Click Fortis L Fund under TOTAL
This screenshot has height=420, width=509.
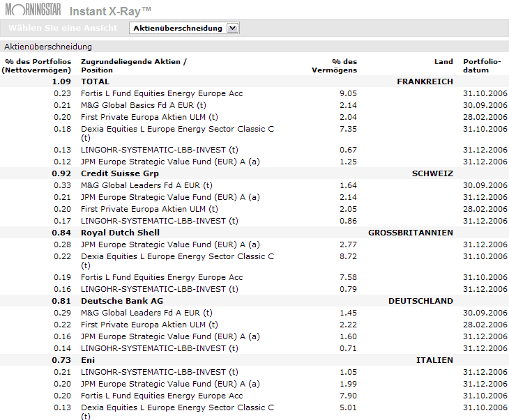pyautogui.click(x=162, y=93)
